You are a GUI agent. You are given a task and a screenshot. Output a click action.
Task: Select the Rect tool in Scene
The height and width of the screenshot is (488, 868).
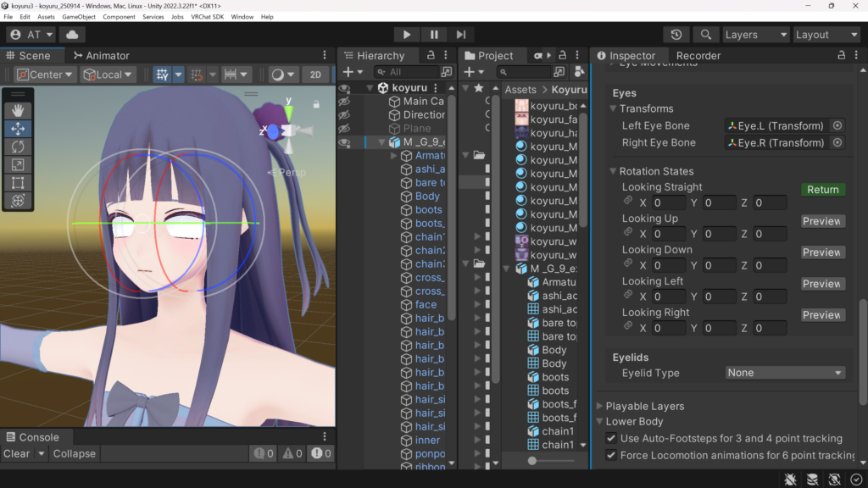pyautogui.click(x=18, y=183)
